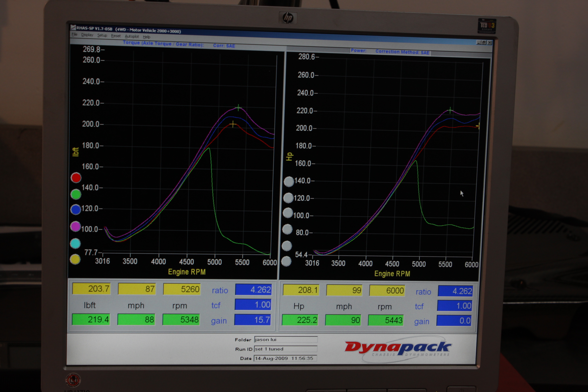The height and width of the screenshot is (392, 588).
Task: Click the restore window button
Action: pyautogui.click(x=484, y=42)
